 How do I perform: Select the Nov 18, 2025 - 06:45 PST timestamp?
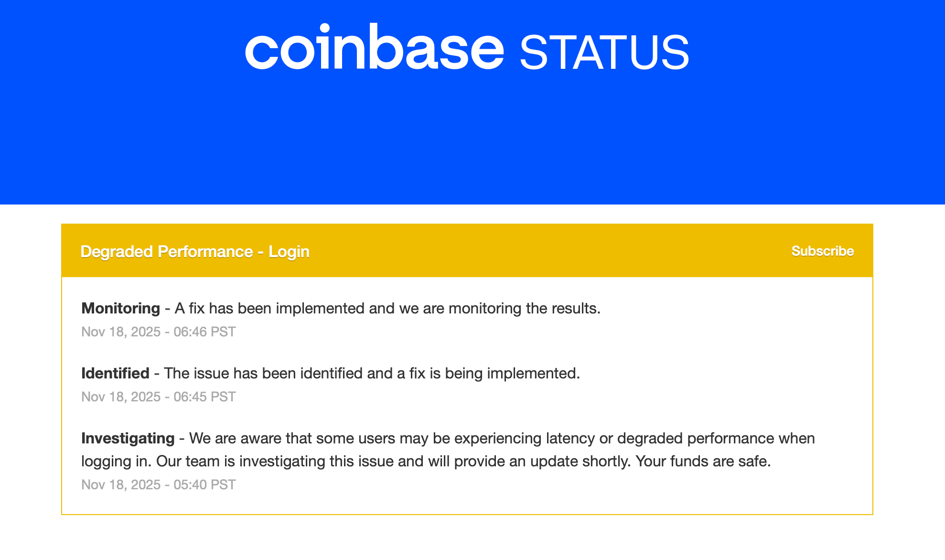click(x=158, y=396)
